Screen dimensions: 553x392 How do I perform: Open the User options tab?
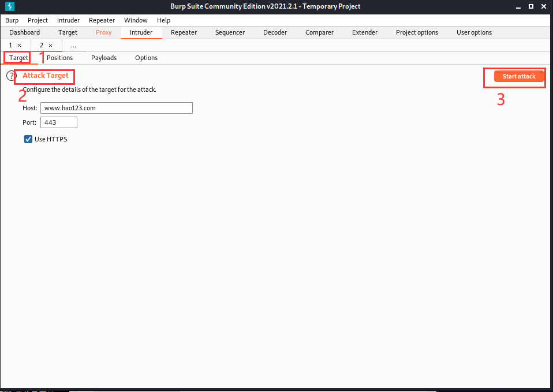click(x=474, y=32)
